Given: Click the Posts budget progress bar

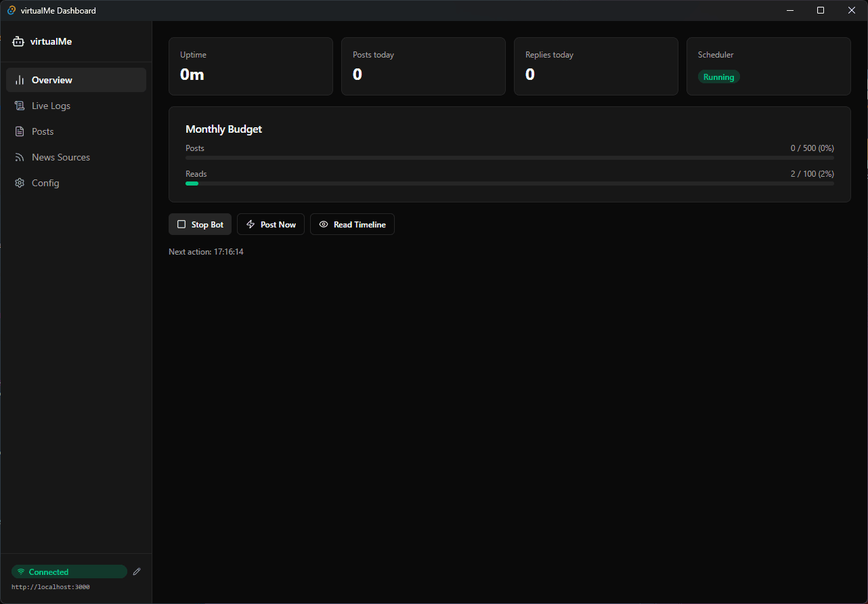Looking at the screenshot, I should (x=509, y=158).
